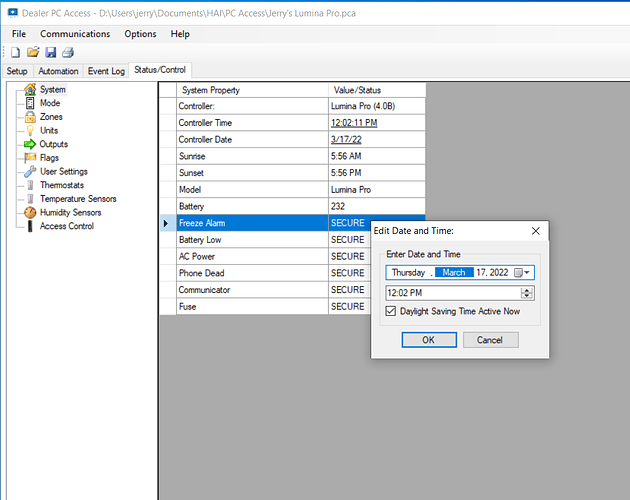Click the 12:02 PM time input field
630x500 pixels.
[x=452, y=293]
